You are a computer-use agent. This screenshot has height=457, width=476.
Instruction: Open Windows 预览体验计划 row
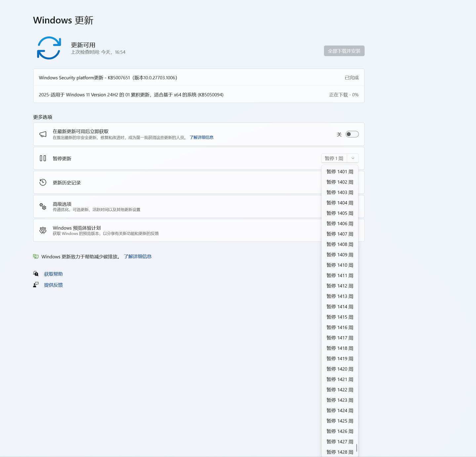pos(199,230)
